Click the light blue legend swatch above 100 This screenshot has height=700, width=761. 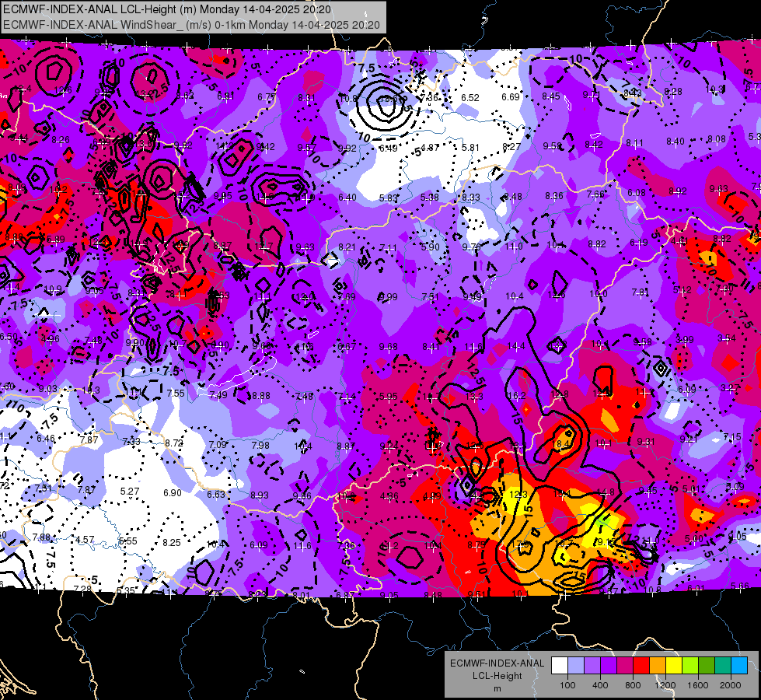pos(576,666)
